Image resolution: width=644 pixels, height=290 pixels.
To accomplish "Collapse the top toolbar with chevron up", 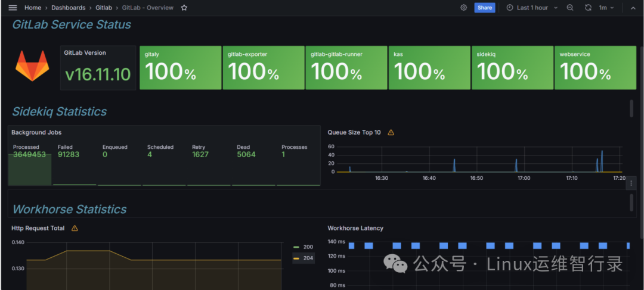I will click(x=633, y=8).
